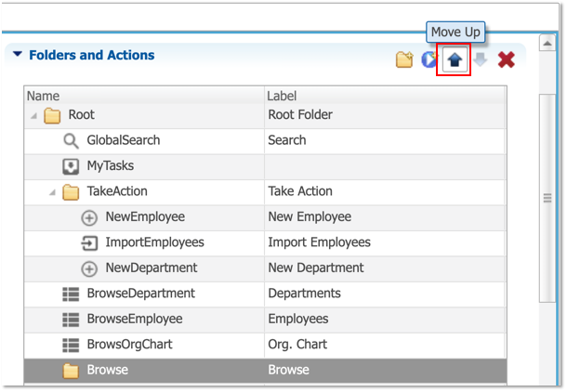567x392 pixels.
Task: Click the NewEmployee plus circle icon
Action: (89, 218)
